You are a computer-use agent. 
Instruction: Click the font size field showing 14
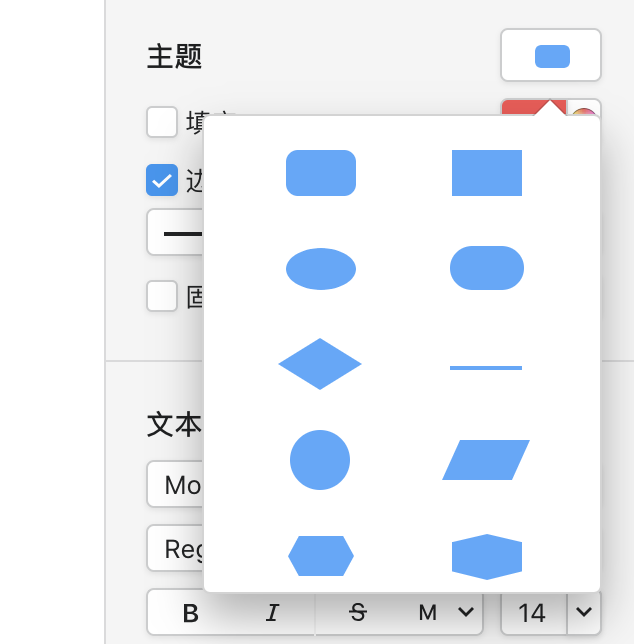[532, 612]
